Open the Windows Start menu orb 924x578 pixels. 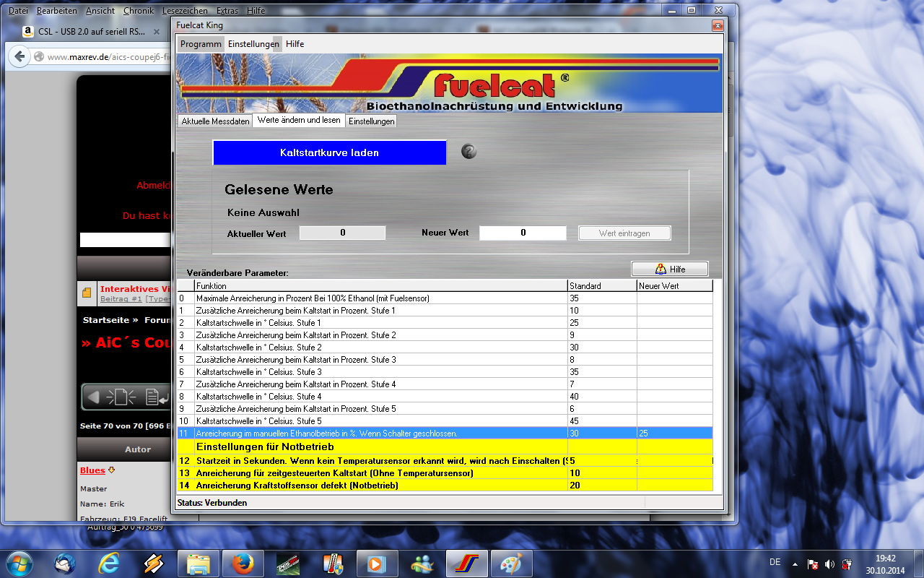point(19,563)
